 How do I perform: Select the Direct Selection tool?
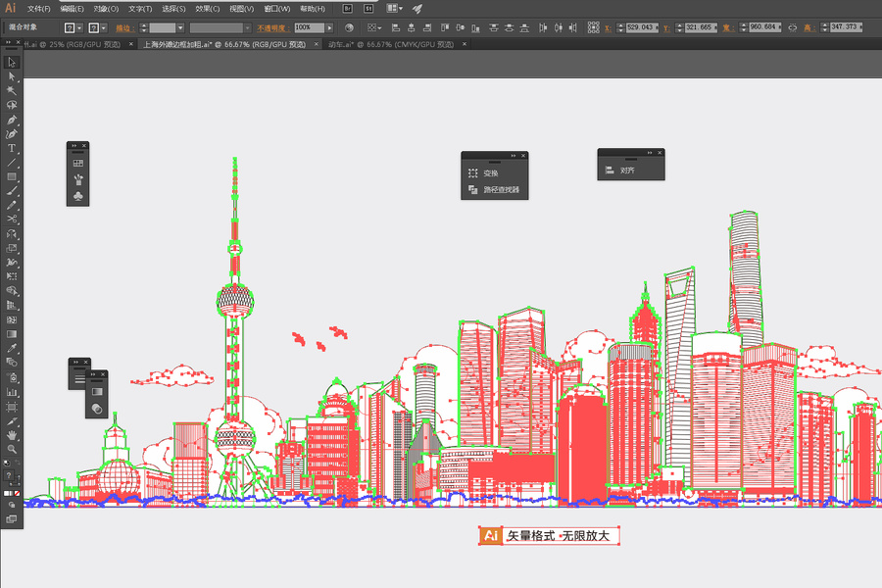(11, 76)
